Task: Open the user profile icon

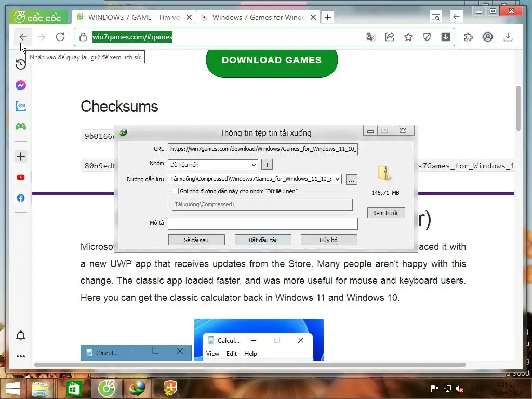Action: [488, 37]
